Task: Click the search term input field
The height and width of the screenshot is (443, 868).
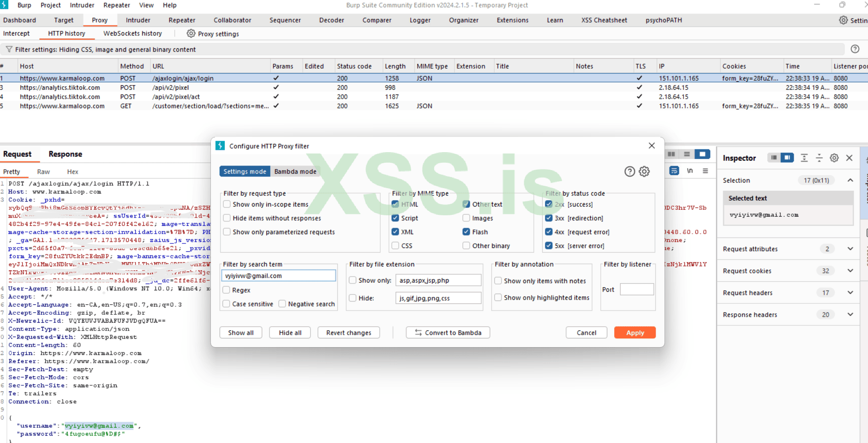Action: (279, 276)
